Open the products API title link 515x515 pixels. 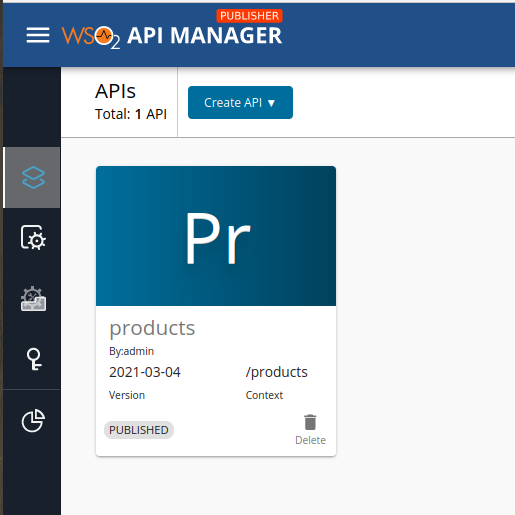[x=152, y=328]
